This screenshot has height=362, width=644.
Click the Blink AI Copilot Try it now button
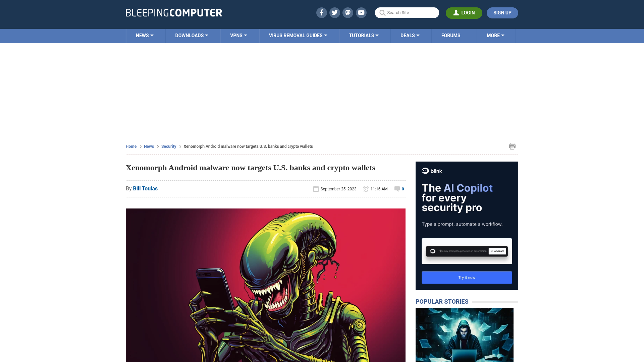(467, 278)
